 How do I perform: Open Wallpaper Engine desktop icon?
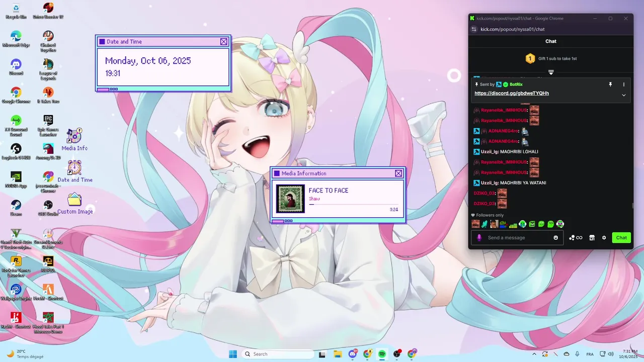coord(16,292)
